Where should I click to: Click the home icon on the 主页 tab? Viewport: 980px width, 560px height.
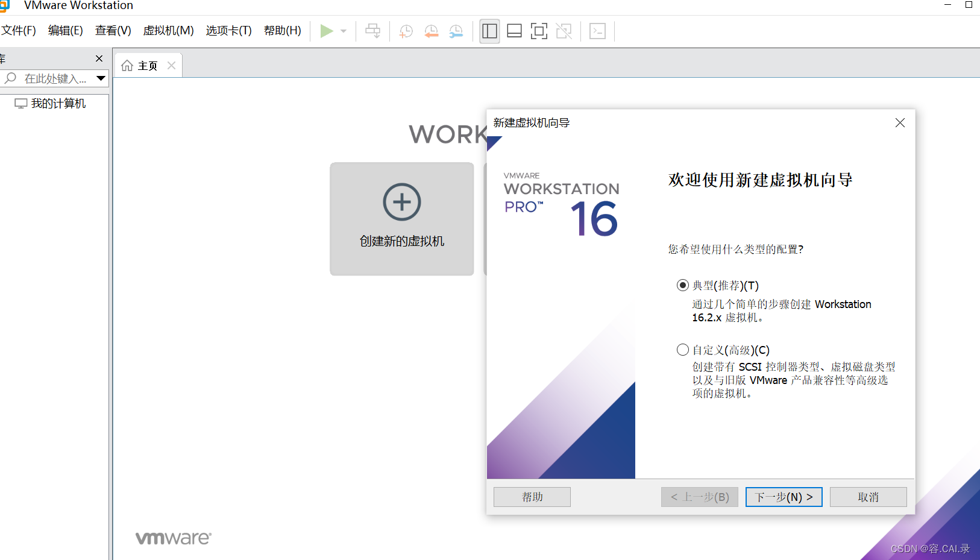point(127,66)
